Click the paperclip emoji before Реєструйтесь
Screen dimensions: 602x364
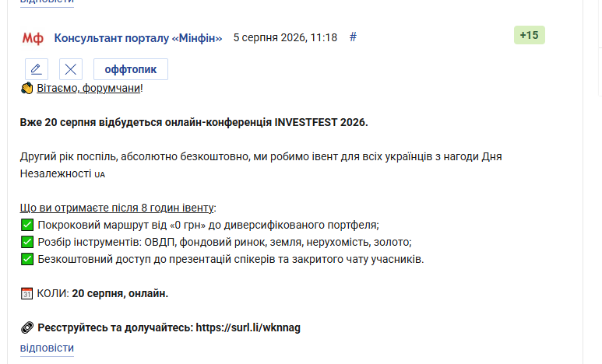[27, 327]
